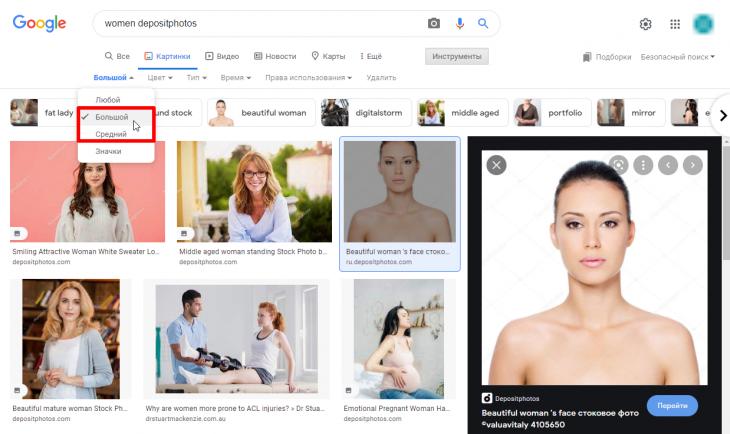The height and width of the screenshot is (434, 730).
Task: Click the Перейти visit button
Action: (x=672, y=406)
